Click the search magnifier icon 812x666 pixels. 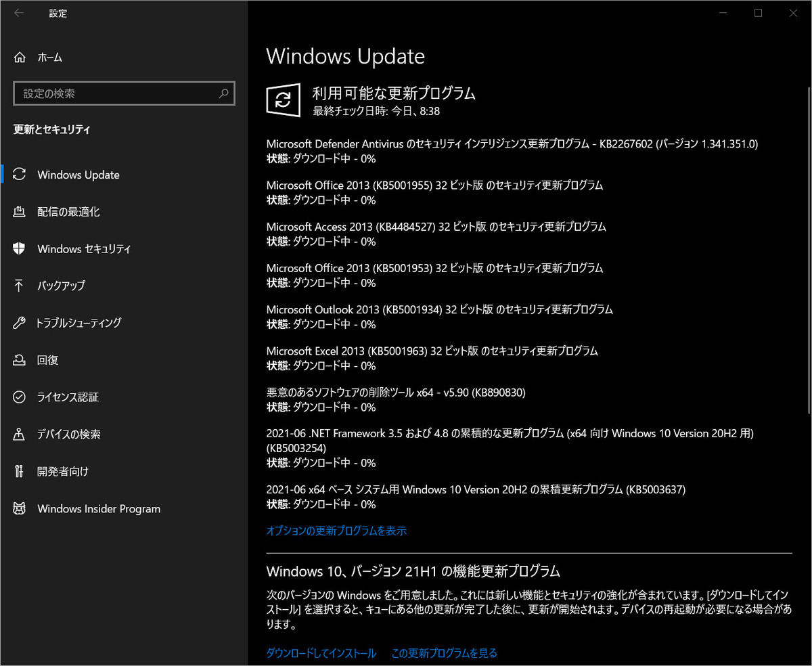pyautogui.click(x=223, y=93)
